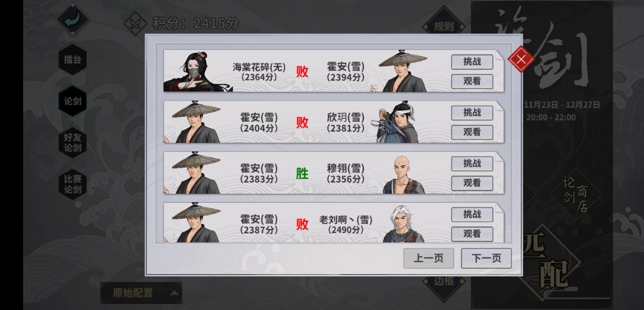Image resolution: width=644 pixels, height=310 pixels.
Task: Open 好友论剑 sidebar option
Action: pyautogui.click(x=72, y=142)
